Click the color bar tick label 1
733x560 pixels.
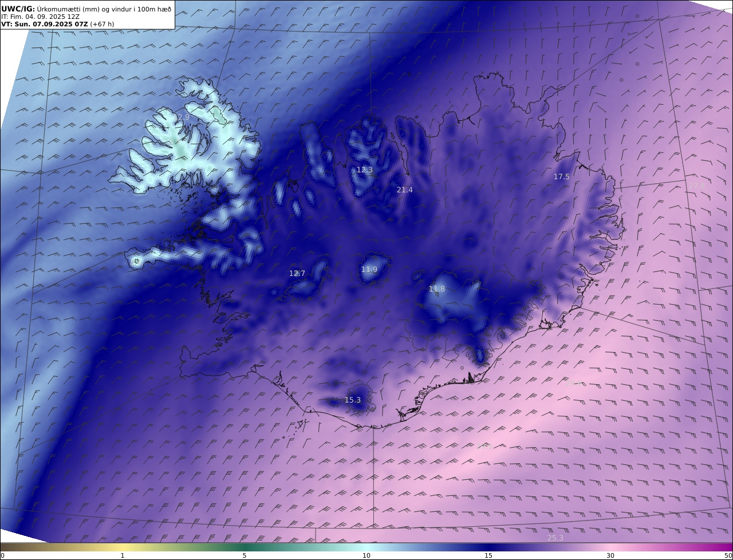[x=123, y=555]
